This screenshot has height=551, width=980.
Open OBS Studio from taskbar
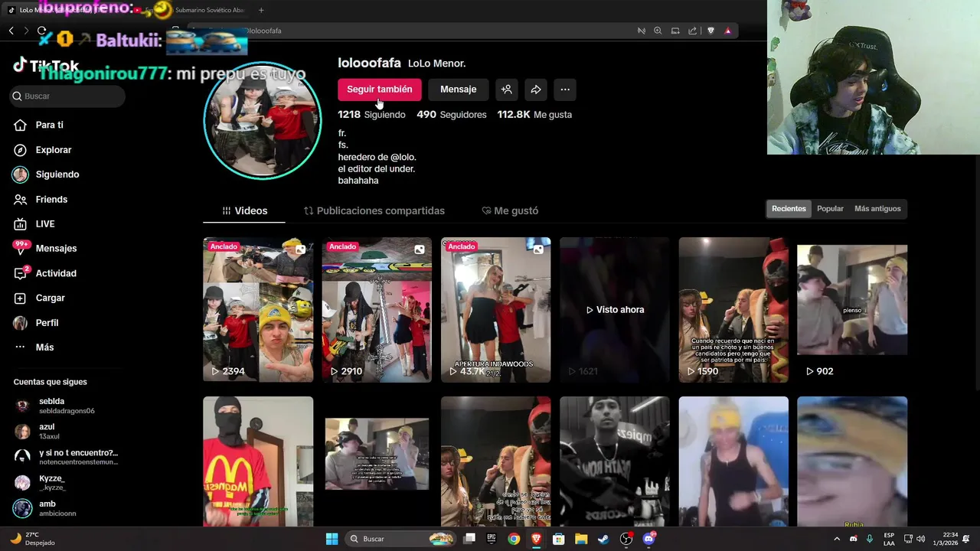click(626, 539)
